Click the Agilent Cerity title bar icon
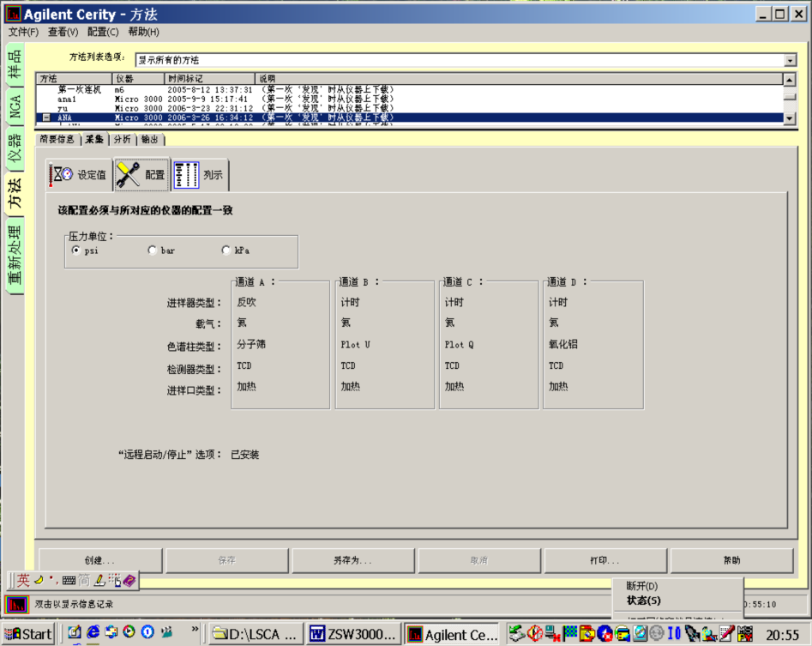 13,14
